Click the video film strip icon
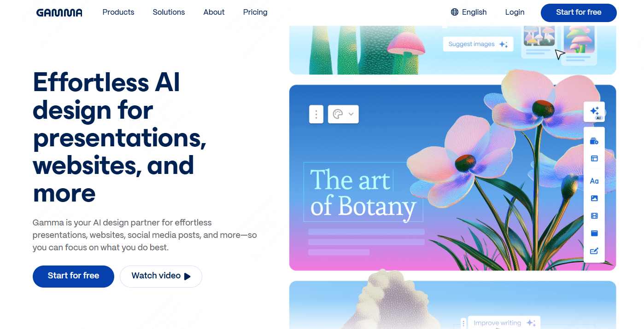The height and width of the screenshot is (329, 644). tap(594, 216)
